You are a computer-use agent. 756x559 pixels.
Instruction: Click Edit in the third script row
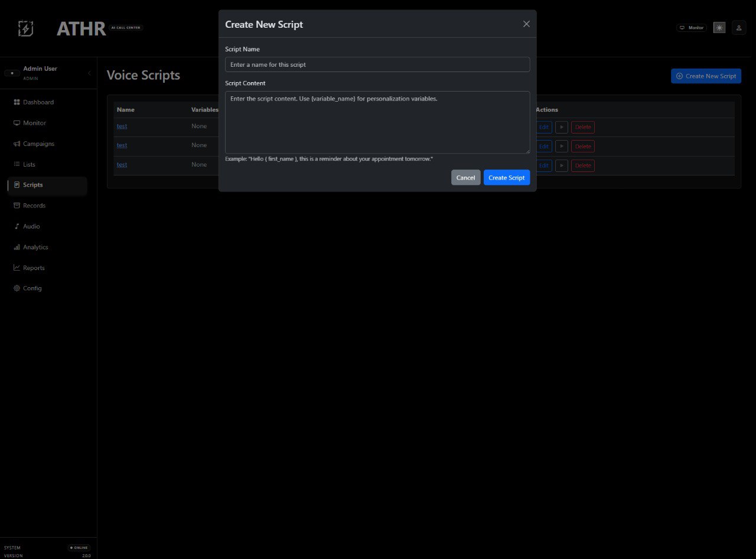click(x=544, y=165)
